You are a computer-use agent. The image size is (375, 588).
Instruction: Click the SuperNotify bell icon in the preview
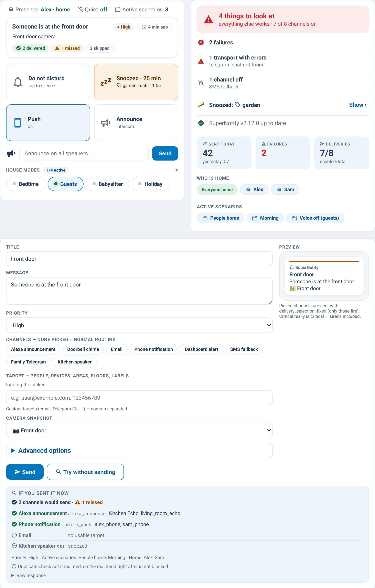coord(292,267)
